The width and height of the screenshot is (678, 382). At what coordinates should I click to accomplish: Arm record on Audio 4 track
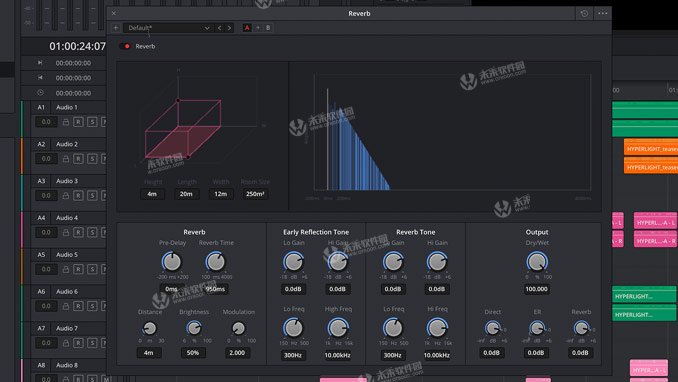[x=78, y=232]
